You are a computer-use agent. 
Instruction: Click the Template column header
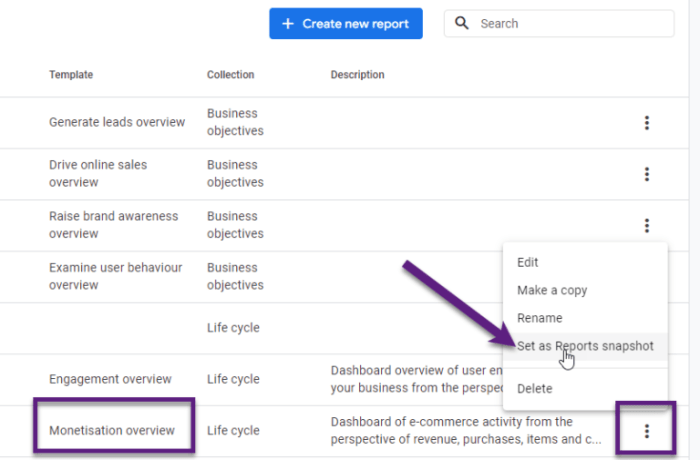71,75
